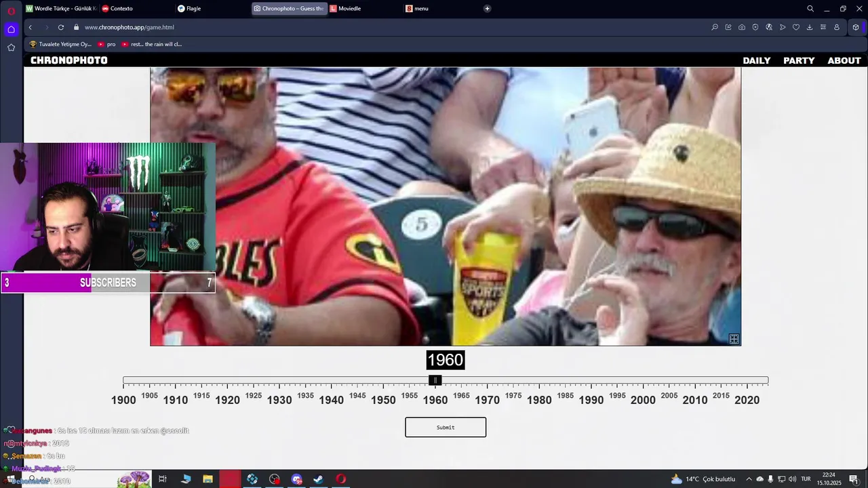The height and width of the screenshot is (488, 868).
Task: Click the send/flow arrow icon in the address bar
Action: (783, 27)
